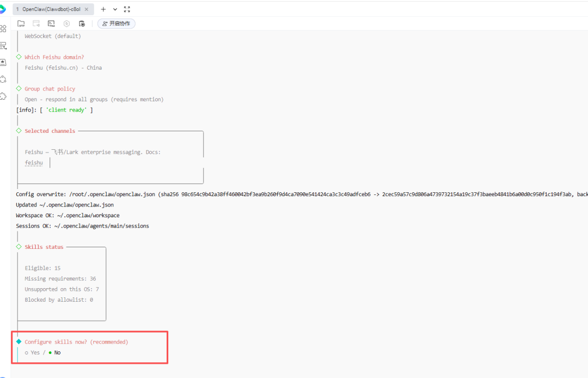Image resolution: width=588 pixels, height=378 pixels.
Task: Click the greyed hexagon toolbar icon
Action: [67, 23]
